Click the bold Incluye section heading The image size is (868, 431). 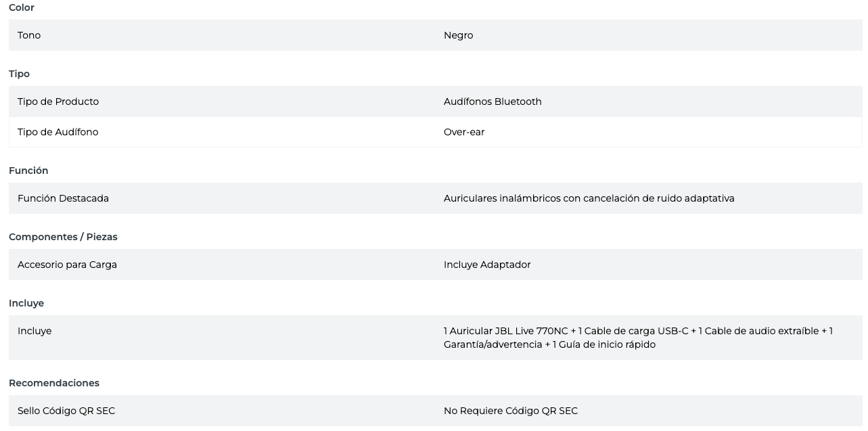[x=26, y=303]
